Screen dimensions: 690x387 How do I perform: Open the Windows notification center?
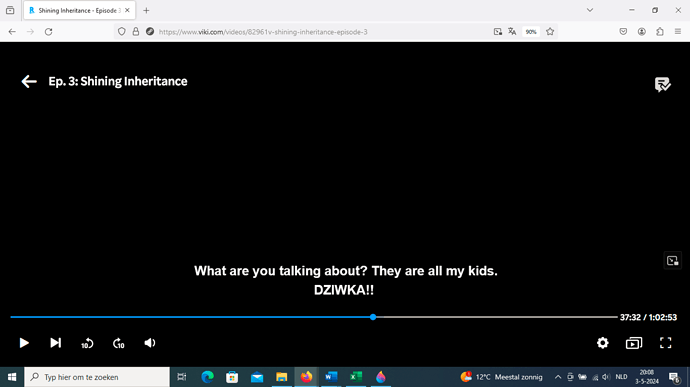674,377
